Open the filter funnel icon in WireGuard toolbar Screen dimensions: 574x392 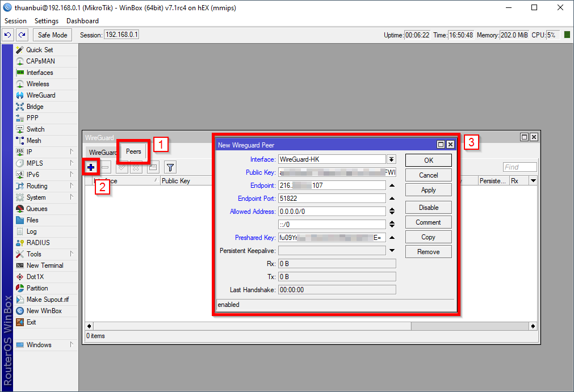click(170, 167)
